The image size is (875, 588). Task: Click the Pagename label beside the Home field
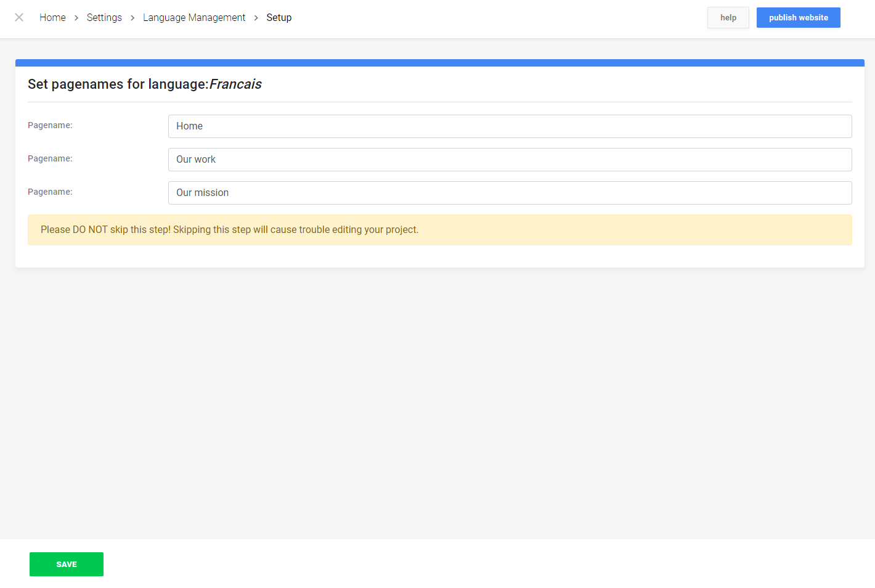[50, 125]
